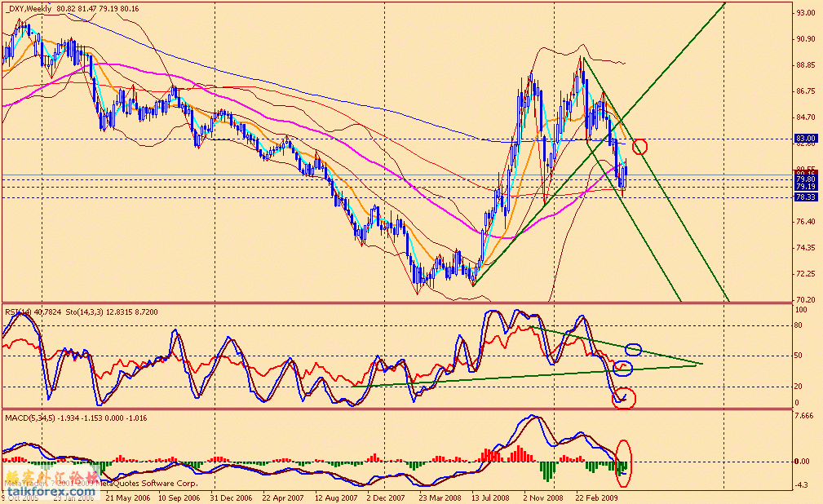Click the 100 level on oscillator axis

(800, 310)
